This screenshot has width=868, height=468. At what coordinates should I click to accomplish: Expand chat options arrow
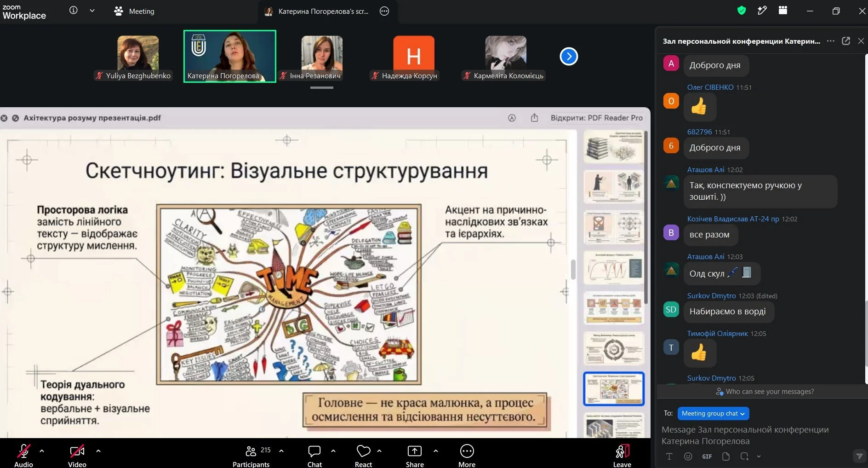333,451
